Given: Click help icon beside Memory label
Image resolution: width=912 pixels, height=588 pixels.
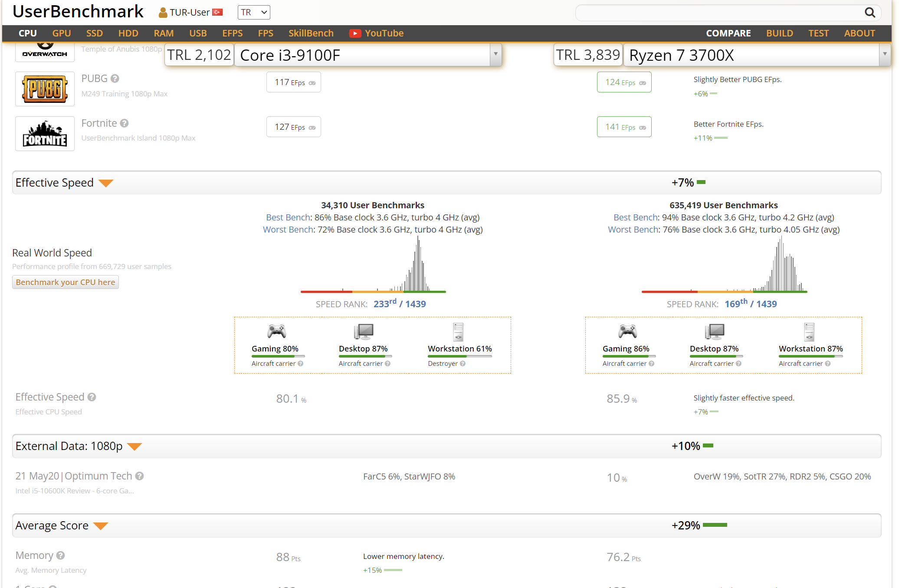Looking at the screenshot, I should (61, 555).
